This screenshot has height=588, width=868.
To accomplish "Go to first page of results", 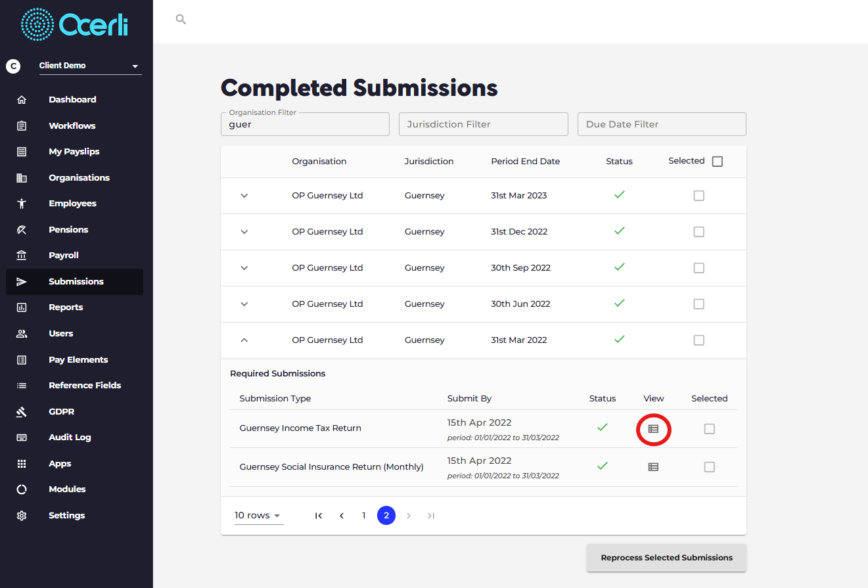I will tap(319, 516).
